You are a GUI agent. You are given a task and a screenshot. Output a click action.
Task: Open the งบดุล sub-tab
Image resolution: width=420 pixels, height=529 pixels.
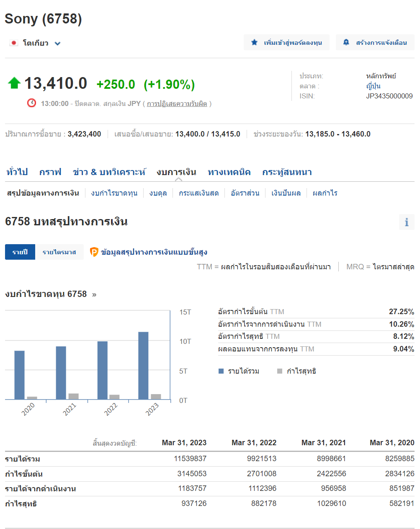pyautogui.click(x=158, y=193)
